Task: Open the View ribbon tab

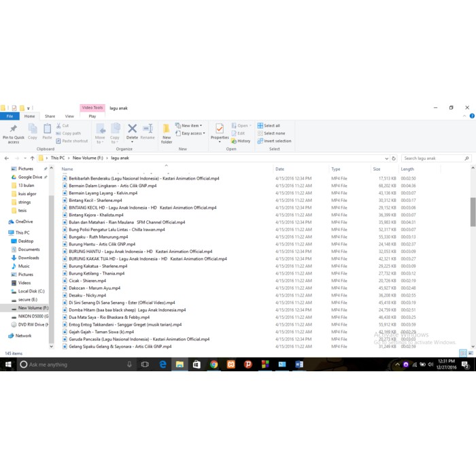Action: [x=69, y=116]
